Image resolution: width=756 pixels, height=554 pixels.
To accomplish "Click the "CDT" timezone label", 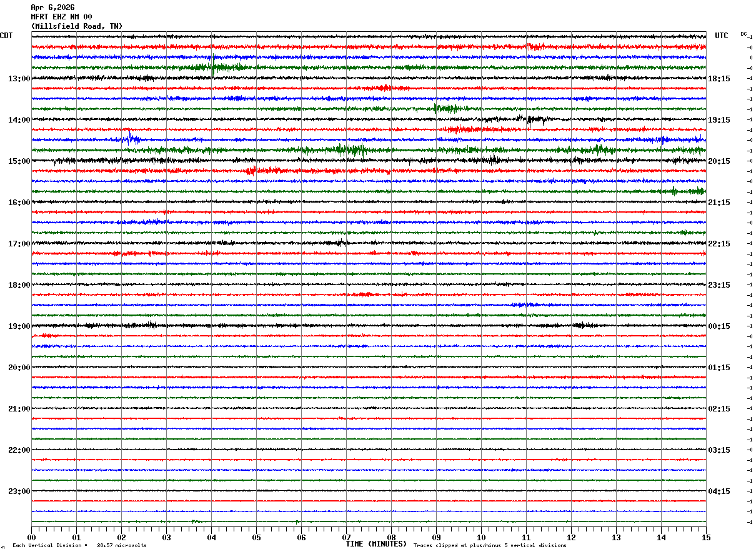I will click(x=6, y=36).
